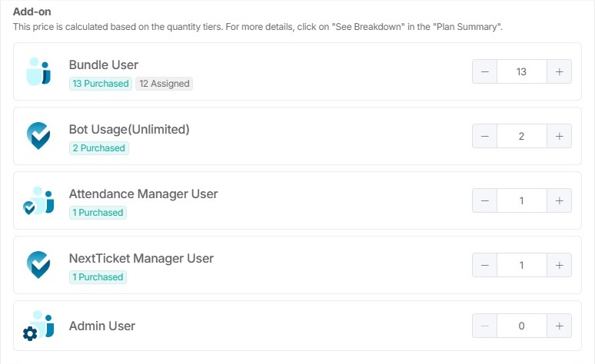
Task: Decrease Bot Usage(Unlimited) quantity
Action: [x=485, y=137]
